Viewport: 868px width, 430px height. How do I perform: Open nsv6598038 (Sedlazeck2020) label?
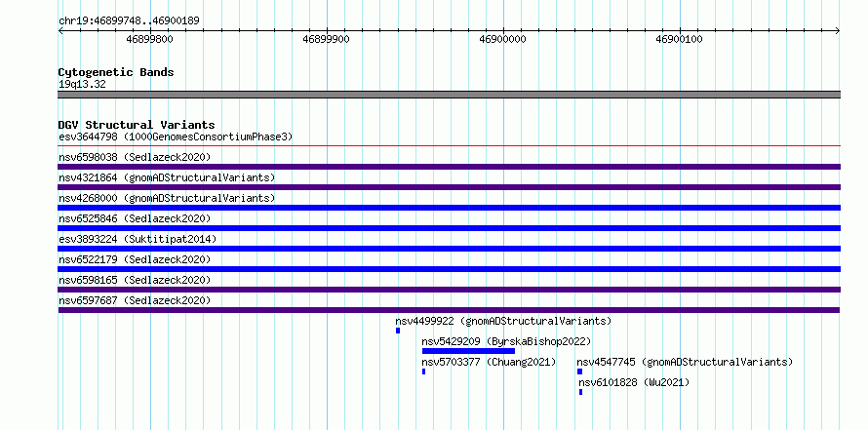point(135,157)
